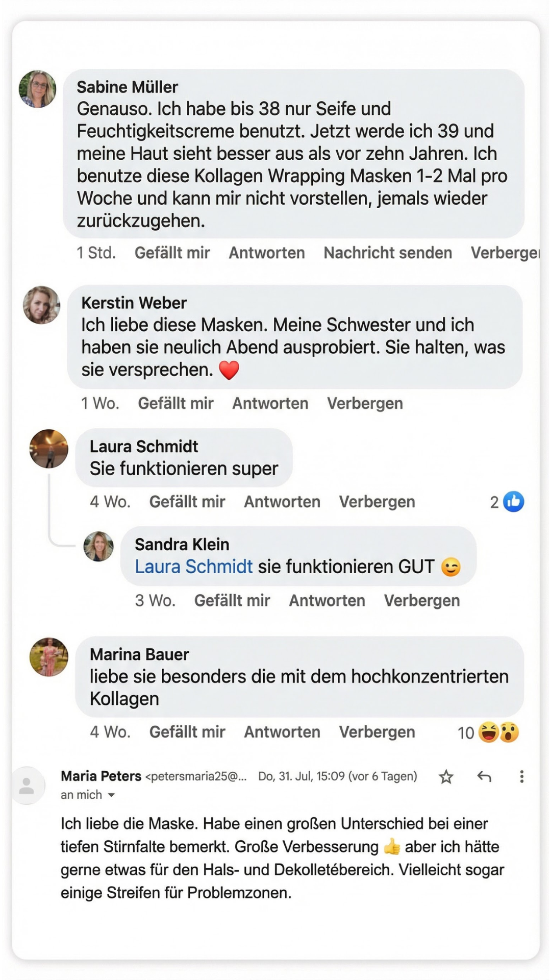This screenshot has height=980, width=551.
Task: Hide Laura Schmidt's comment
Action: pyautogui.click(x=377, y=502)
